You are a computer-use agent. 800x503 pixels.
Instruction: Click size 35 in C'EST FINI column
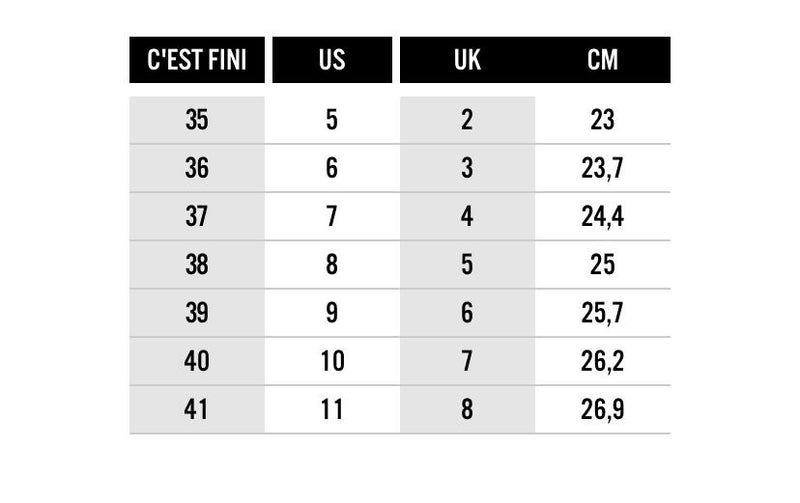click(197, 120)
